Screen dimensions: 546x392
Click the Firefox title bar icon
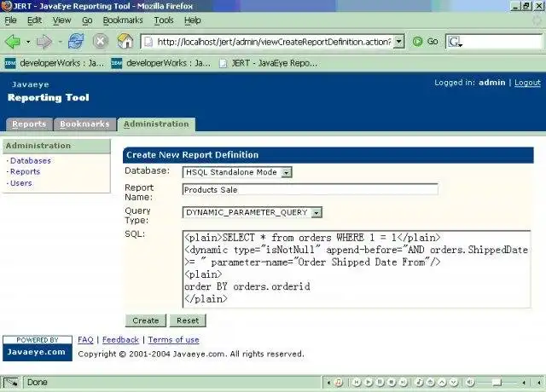(x=6, y=6)
